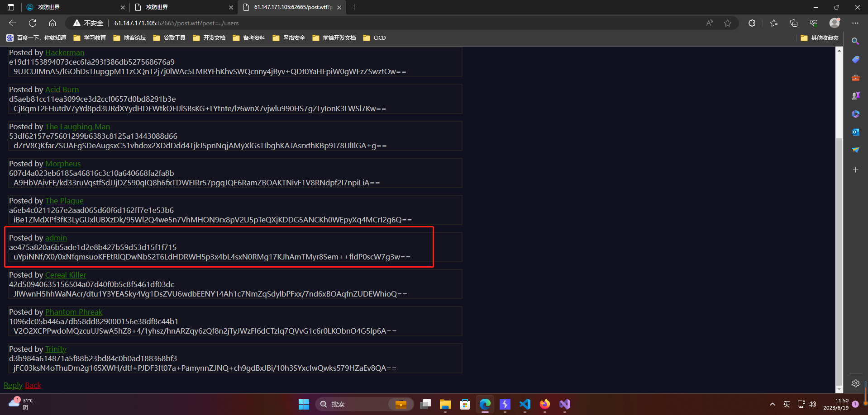868x415 pixels.
Task: Reload the current page
Action: click(33, 23)
